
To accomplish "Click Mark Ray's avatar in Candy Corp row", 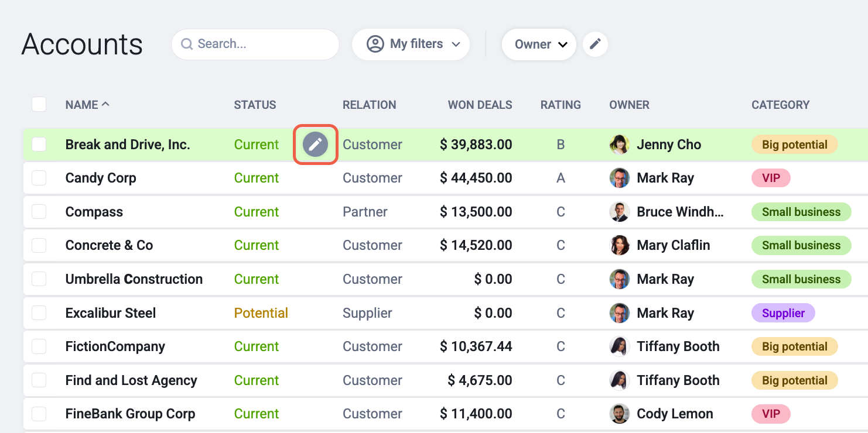I will coord(619,178).
